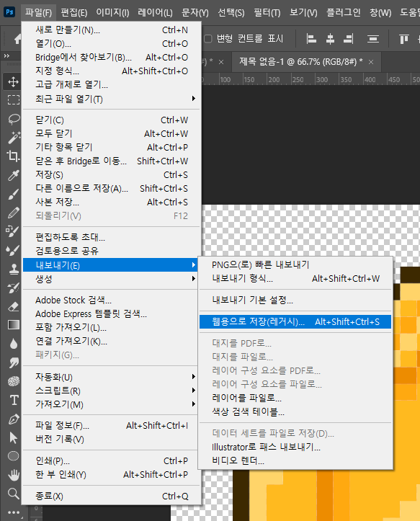Choose 색상 검색 테이블...
This screenshot has height=521, width=420.
click(295, 411)
